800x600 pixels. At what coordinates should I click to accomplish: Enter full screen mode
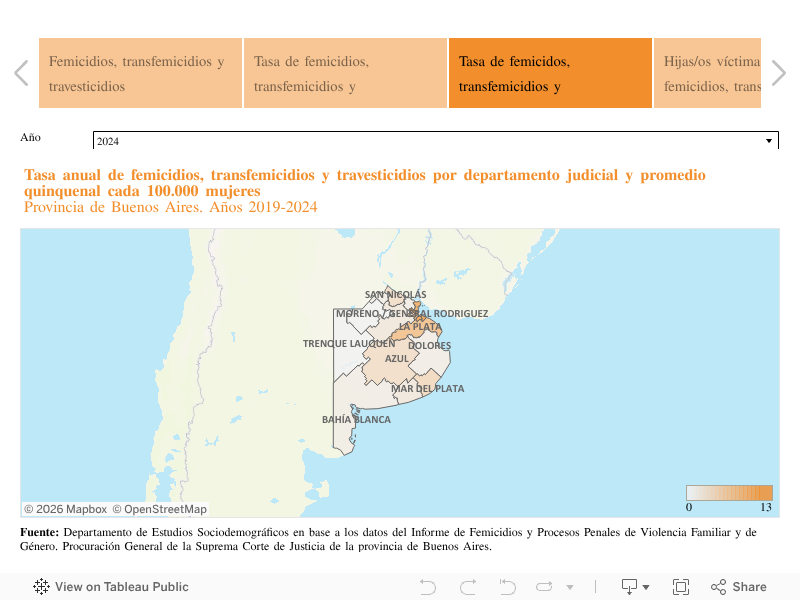(x=681, y=587)
